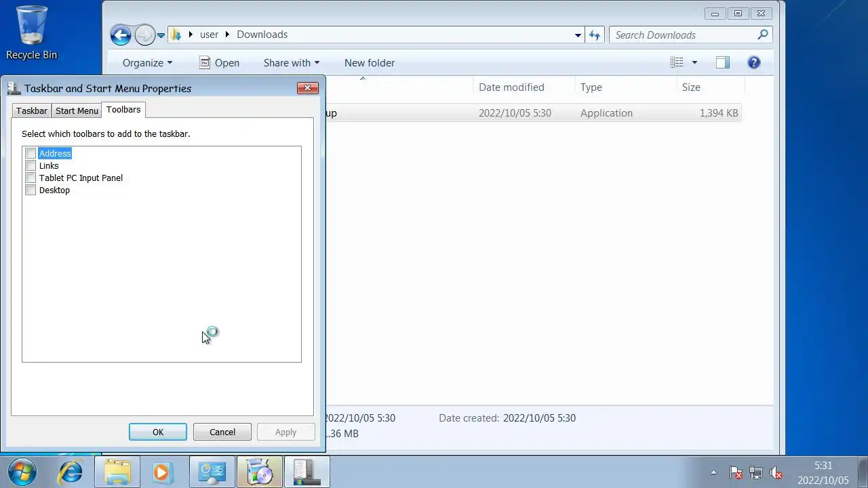The image size is (868, 488).
Task: Click the Explorer Back arrow button
Action: pos(121,35)
